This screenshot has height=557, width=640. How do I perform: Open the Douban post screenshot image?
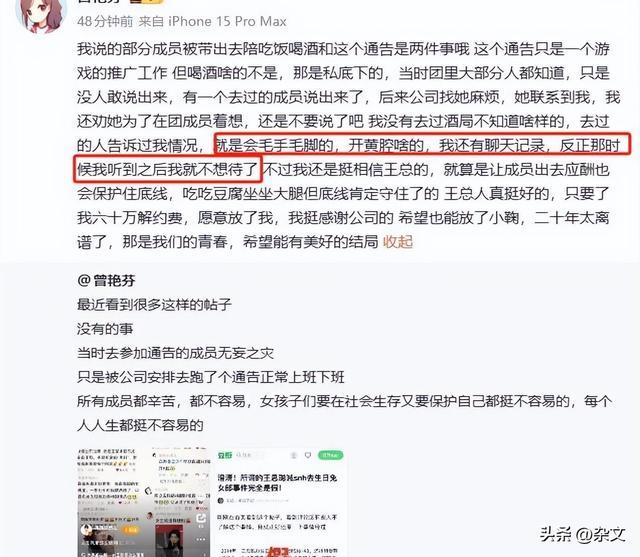(x=279, y=502)
